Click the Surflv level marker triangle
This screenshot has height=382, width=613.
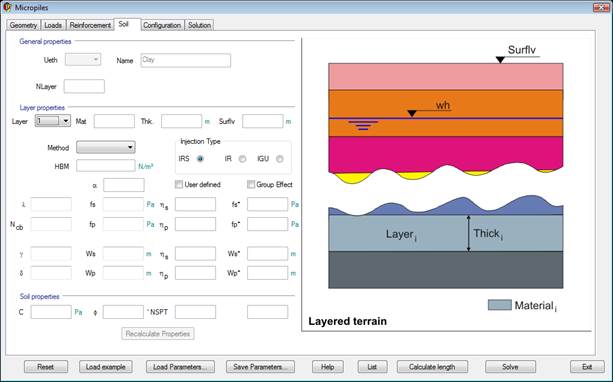click(x=500, y=60)
